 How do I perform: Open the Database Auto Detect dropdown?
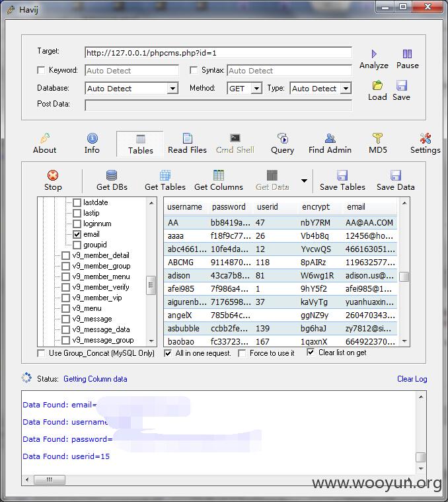pyautogui.click(x=172, y=89)
